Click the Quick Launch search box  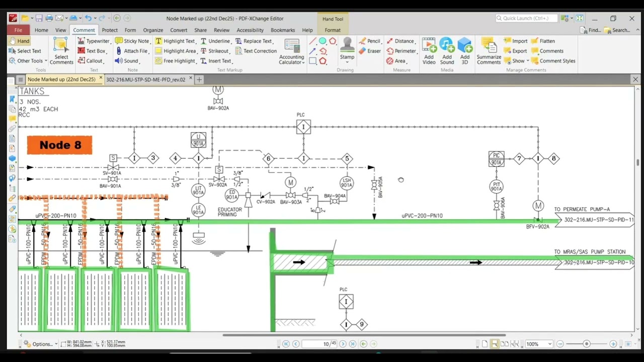(x=526, y=18)
